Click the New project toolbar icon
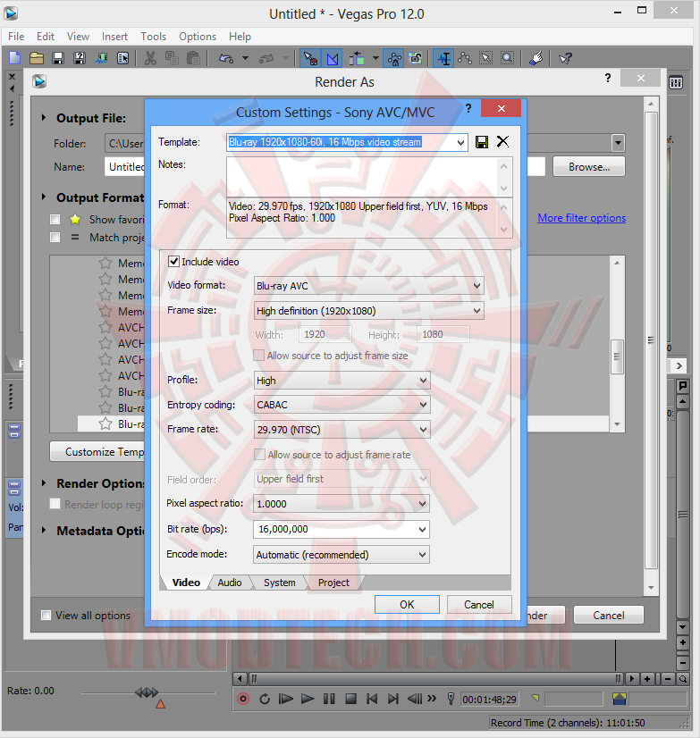Image resolution: width=700 pixels, height=738 pixels. point(15,58)
